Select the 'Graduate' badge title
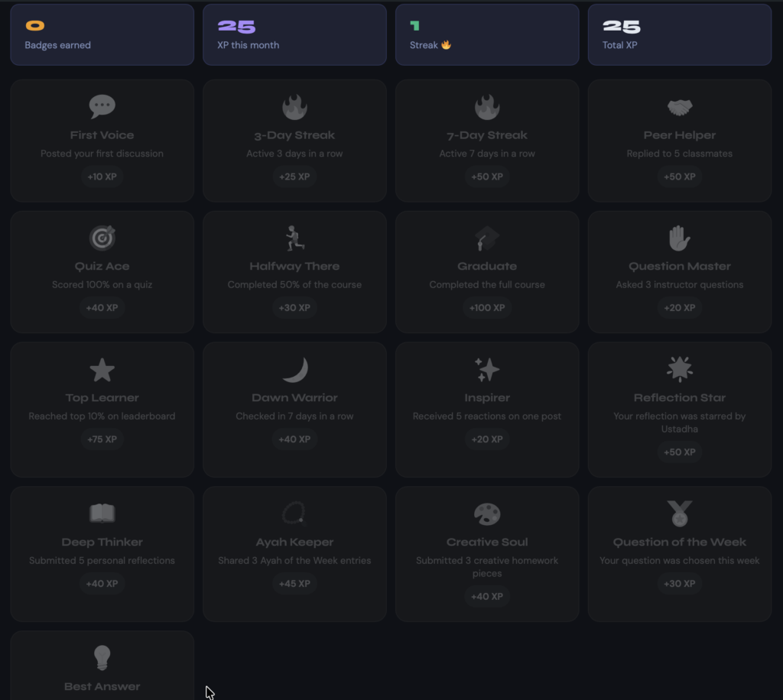The image size is (783, 700). pyautogui.click(x=487, y=267)
